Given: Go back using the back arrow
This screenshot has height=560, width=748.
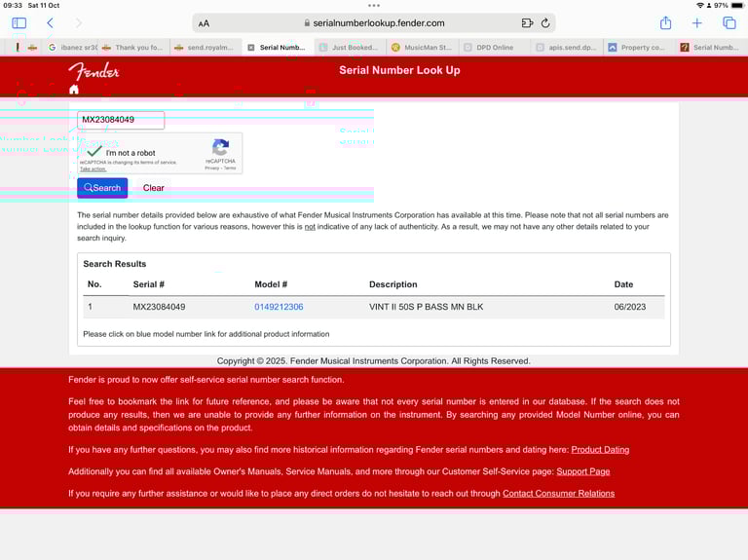Looking at the screenshot, I should [x=50, y=23].
